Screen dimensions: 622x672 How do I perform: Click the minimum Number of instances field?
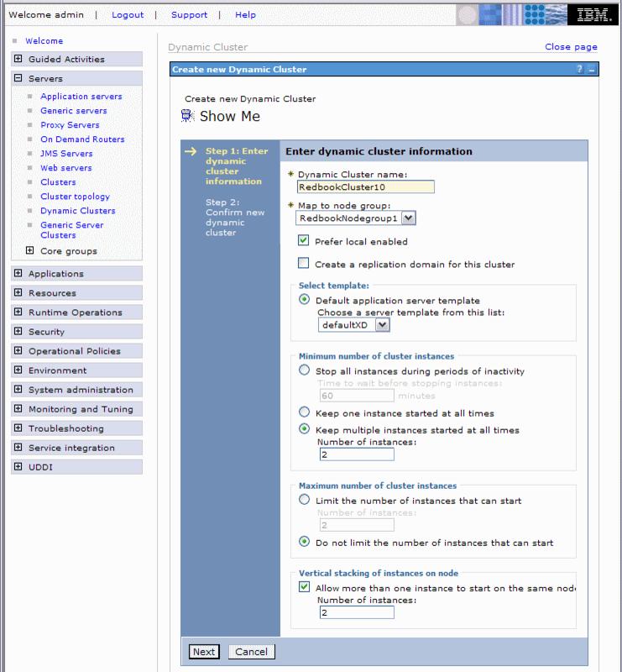[x=357, y=454]
